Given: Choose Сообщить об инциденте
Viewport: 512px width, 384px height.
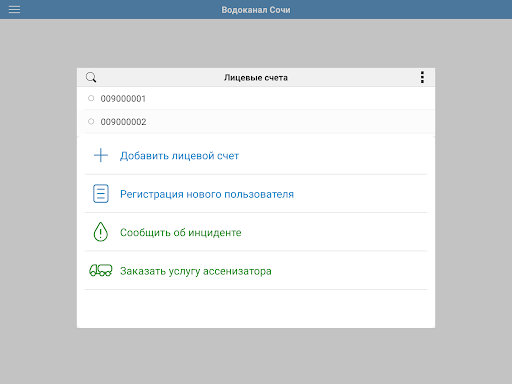Looking at the screenshot, I should click(181, 232).
